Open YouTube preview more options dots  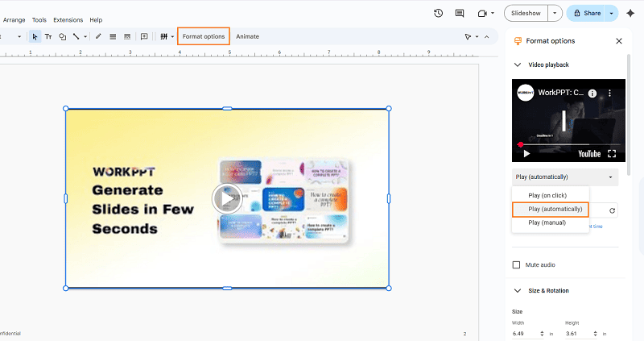[610, 94]
